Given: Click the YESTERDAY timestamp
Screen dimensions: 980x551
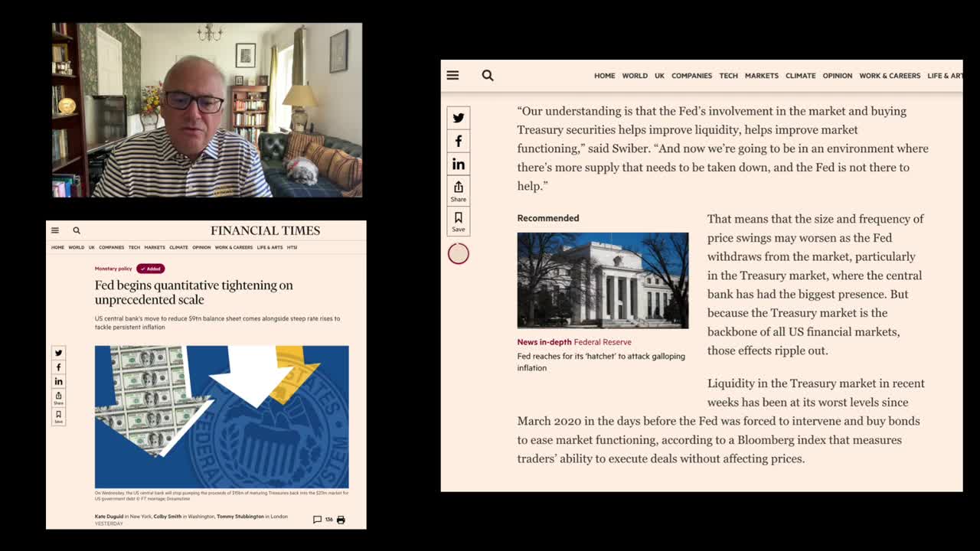Looking at the screenshot, I should [x=109, y=523].
